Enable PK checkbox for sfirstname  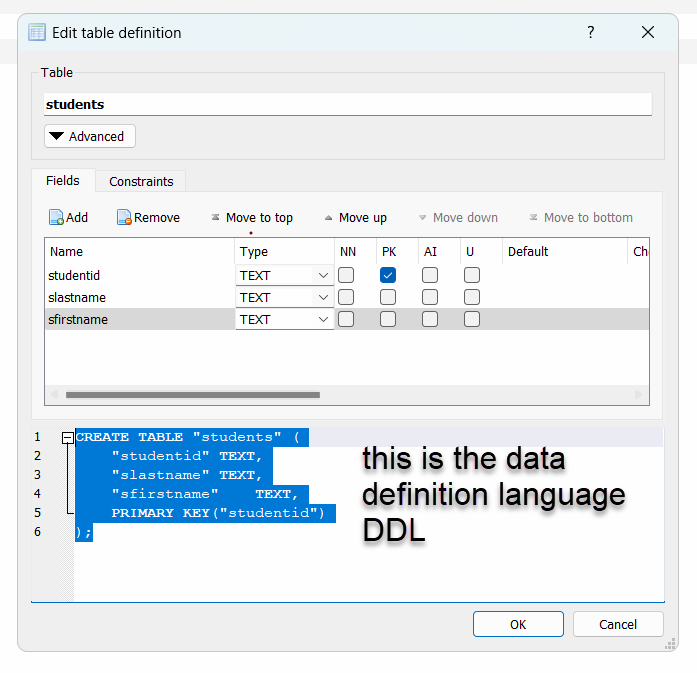[x=388, y=319]
